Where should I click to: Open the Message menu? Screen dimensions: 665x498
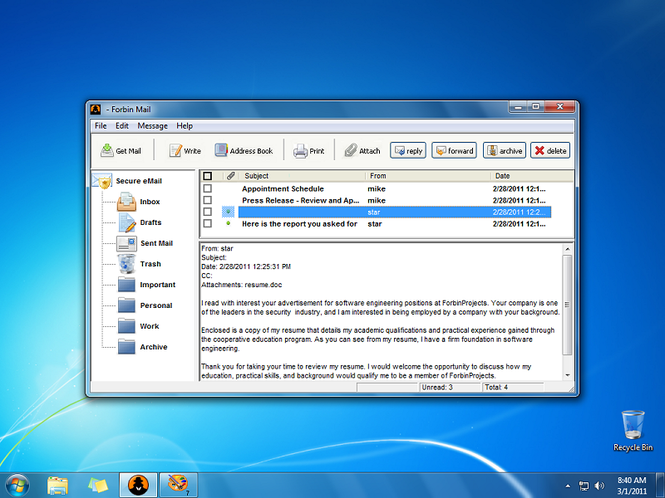click(x=152, y=126)
